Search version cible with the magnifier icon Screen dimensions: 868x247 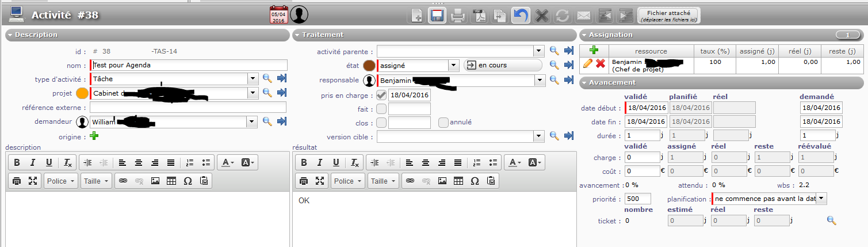point(555,136)
